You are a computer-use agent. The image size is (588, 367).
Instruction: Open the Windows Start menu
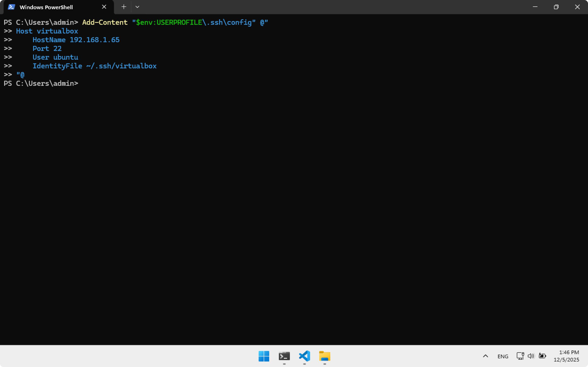point(264,356)
